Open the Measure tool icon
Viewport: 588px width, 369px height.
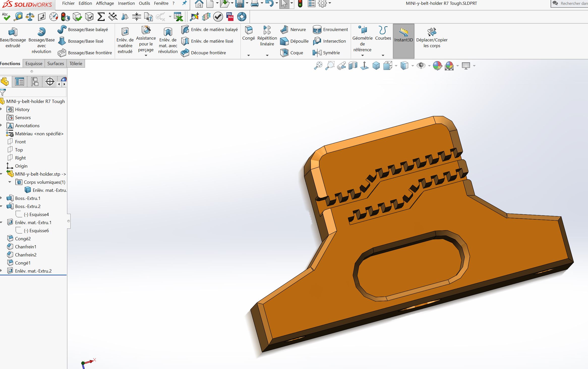click(x=18, y=17)
